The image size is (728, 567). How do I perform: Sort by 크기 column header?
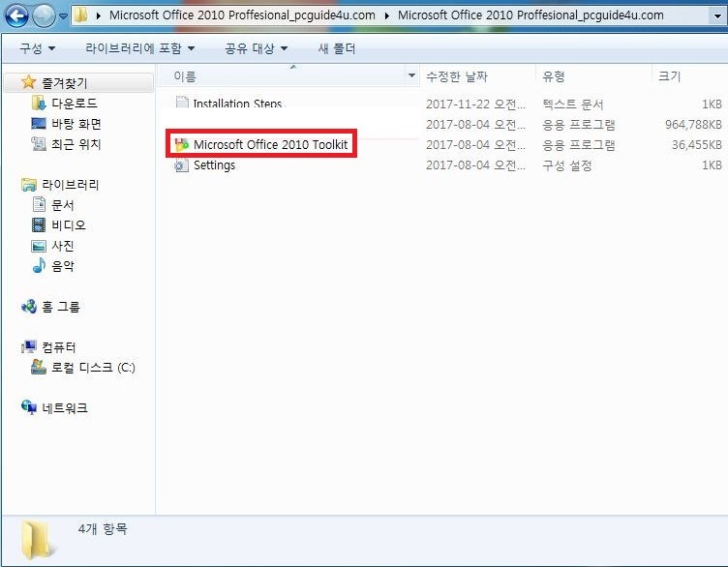coord(690,76)
